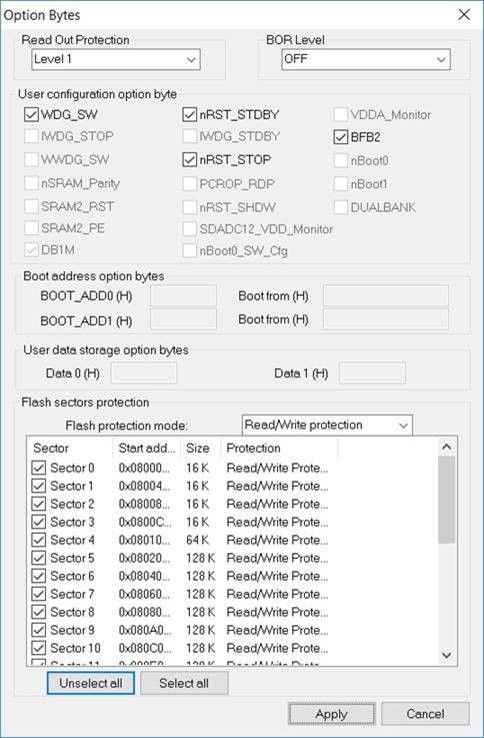484x738 pixels.
Task: Uncheck the nRST_STOP option
Action: (x=189, y=160)
